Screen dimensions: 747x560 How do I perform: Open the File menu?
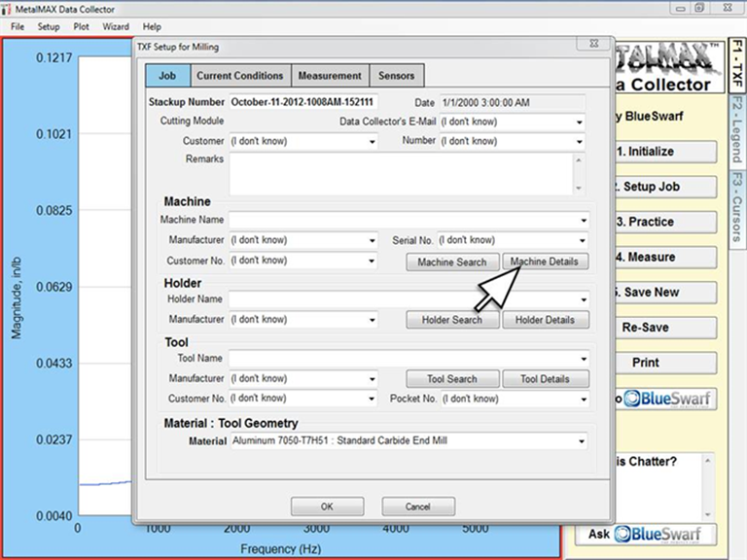point(18,26)
